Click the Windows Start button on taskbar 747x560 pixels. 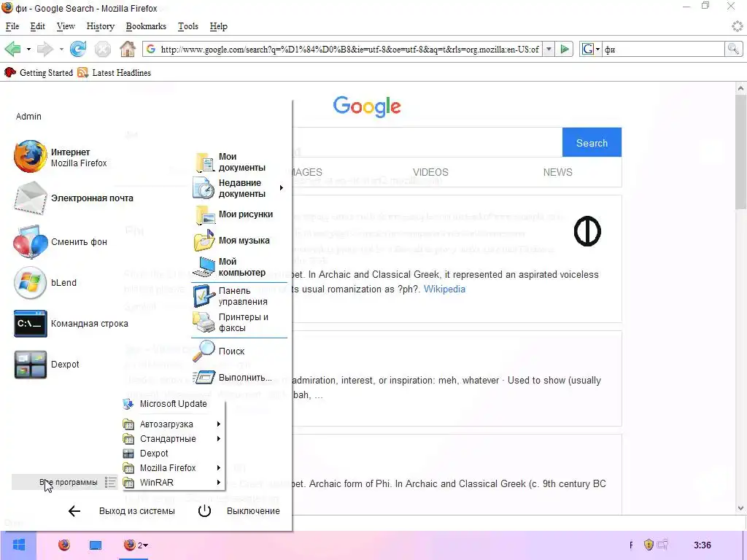18,545
